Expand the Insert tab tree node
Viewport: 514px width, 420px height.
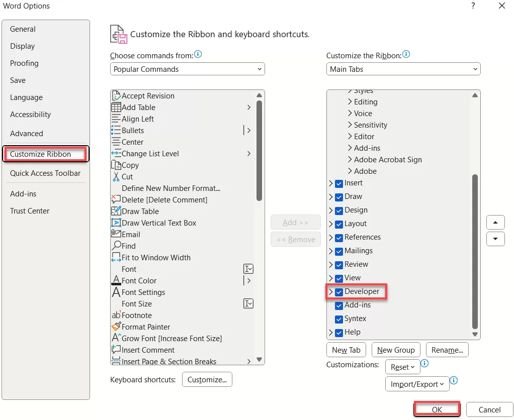point(330,183)
